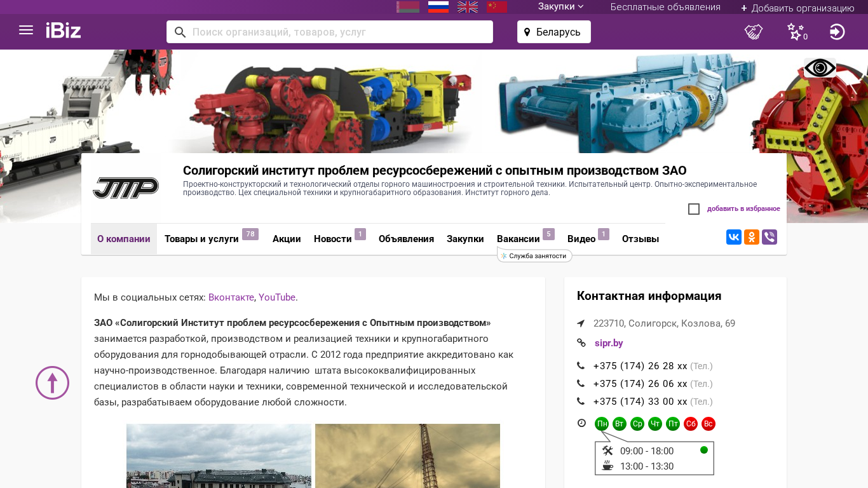Open favorites stars icon
The width and height of the screenshot is (868, 488).
pyautogui.click(x=796, y=32)
